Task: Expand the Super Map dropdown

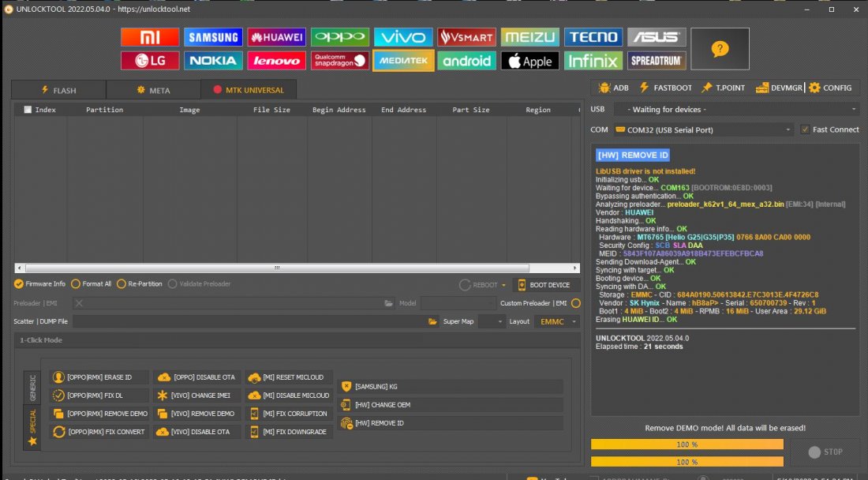Action: 492,321
